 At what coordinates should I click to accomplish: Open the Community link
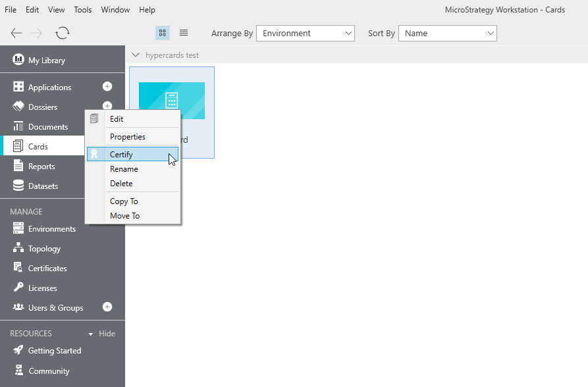[49, 371]
